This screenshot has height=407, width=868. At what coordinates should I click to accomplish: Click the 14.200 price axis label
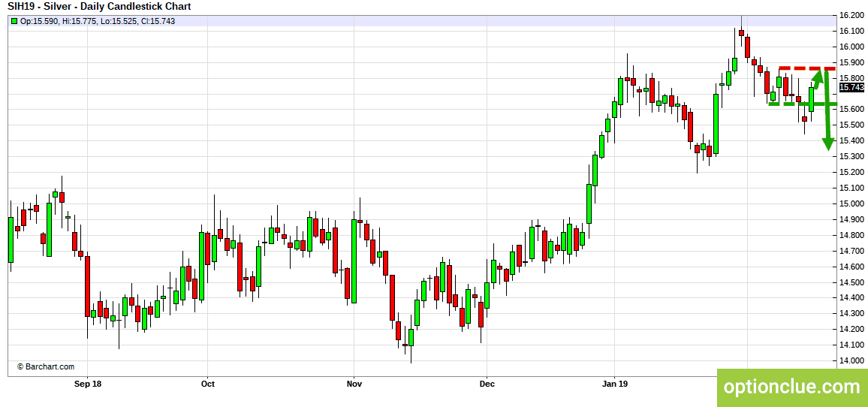[852, 330]
